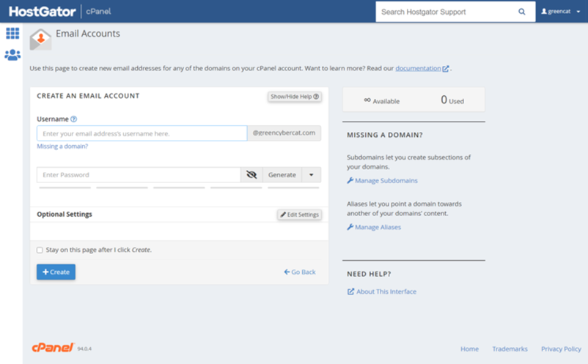The height and width of the screenshot is (364, 588).
Task: Click the Go Back link
Action: click(300, 272)
